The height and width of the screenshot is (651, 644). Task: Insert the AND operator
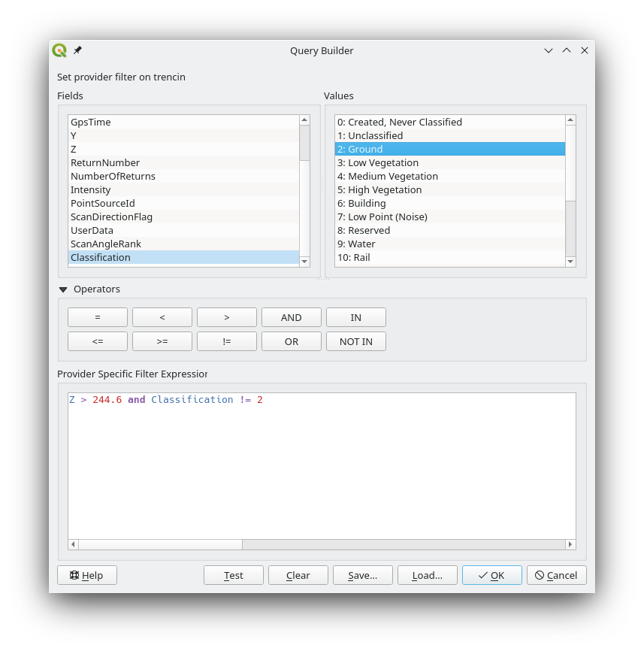(292, 317)
